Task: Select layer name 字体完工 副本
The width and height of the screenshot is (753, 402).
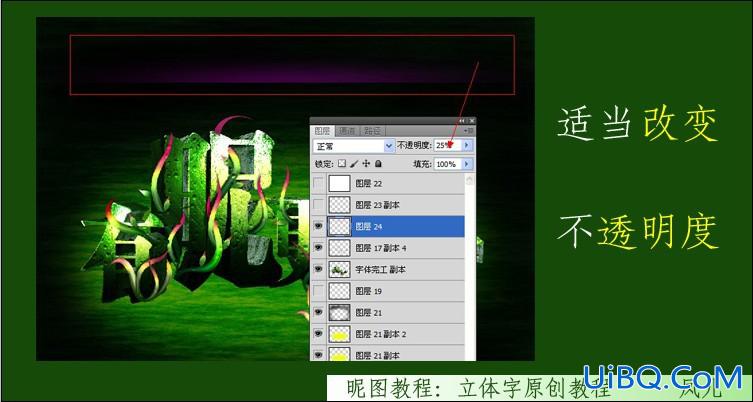Action: coord(380,270)
